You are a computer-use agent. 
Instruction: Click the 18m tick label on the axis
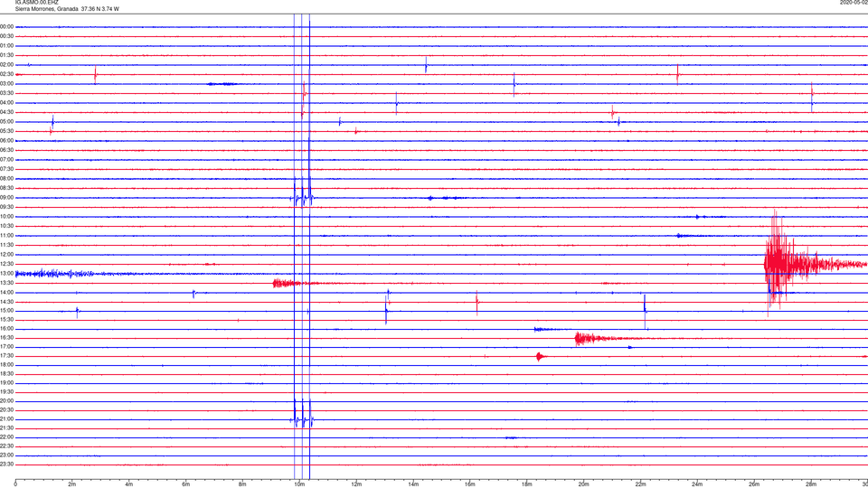tap(527, 484)
